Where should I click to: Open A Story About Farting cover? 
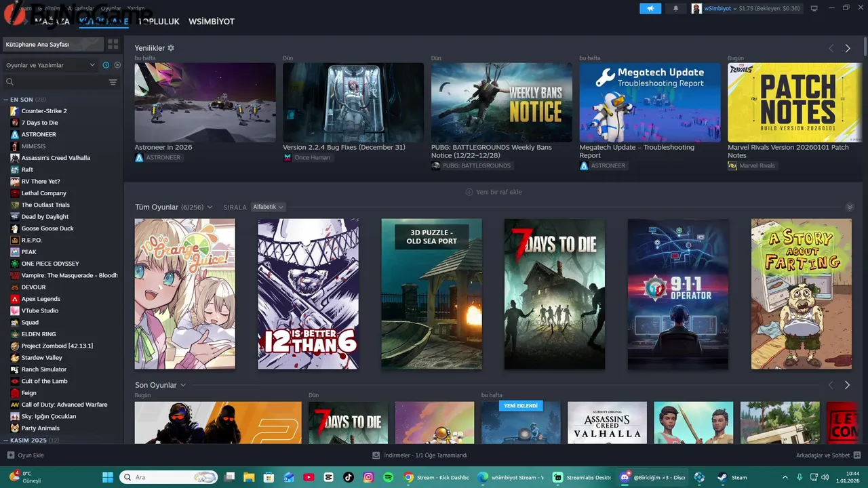(802, 294)
